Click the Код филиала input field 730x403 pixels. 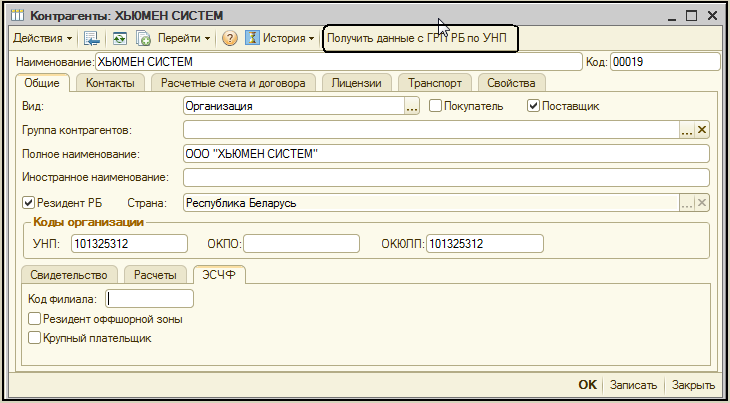(149, 298)
